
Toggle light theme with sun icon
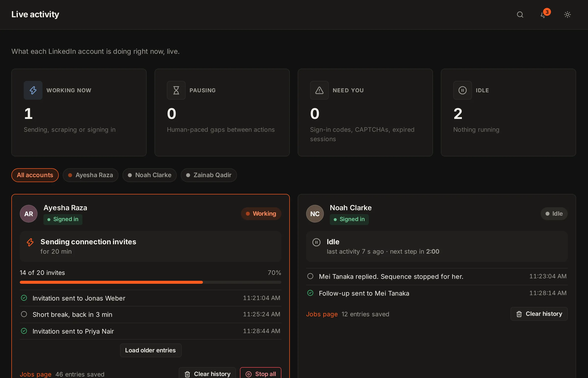tap(567, 15)
